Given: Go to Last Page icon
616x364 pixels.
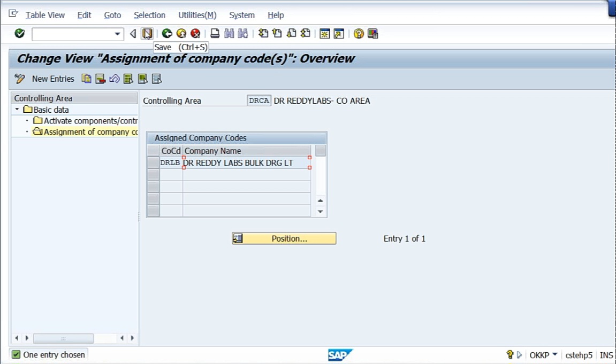Looking at the screenshot, I should pyautogui.click(x=305, y=34).
